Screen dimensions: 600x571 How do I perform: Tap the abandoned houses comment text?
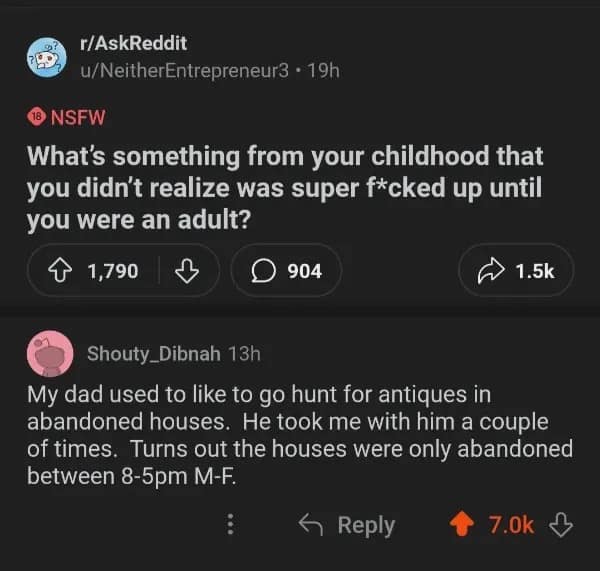(x=299, y=434)
